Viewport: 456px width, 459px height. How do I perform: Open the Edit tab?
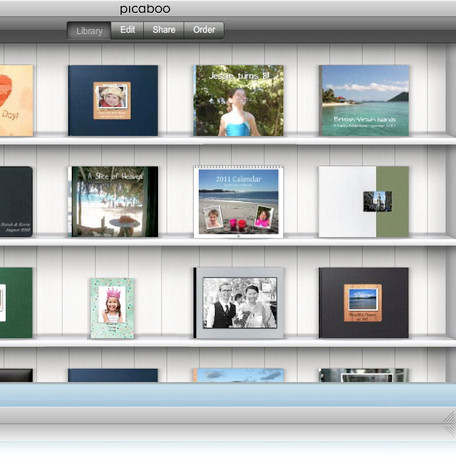pos(127,30)
